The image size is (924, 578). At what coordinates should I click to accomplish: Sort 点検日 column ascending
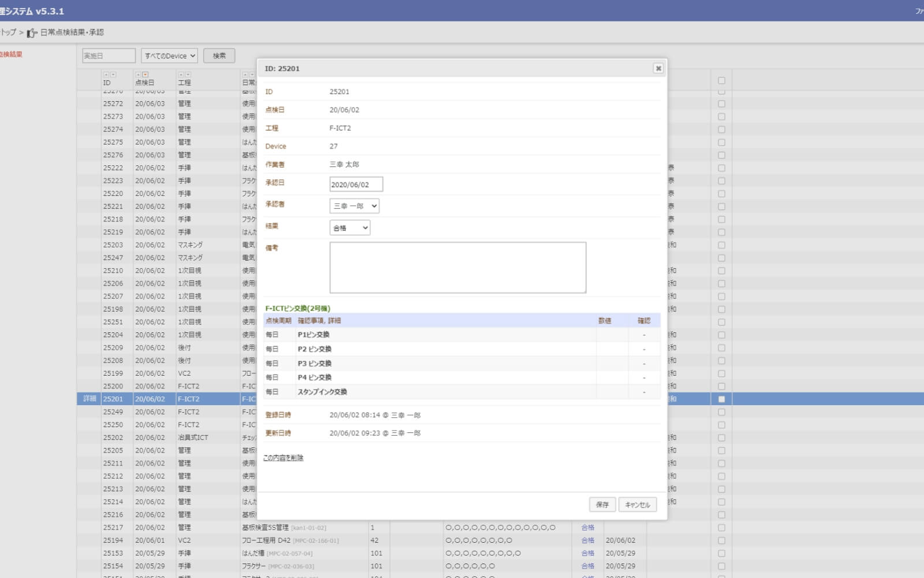(138, 75)
